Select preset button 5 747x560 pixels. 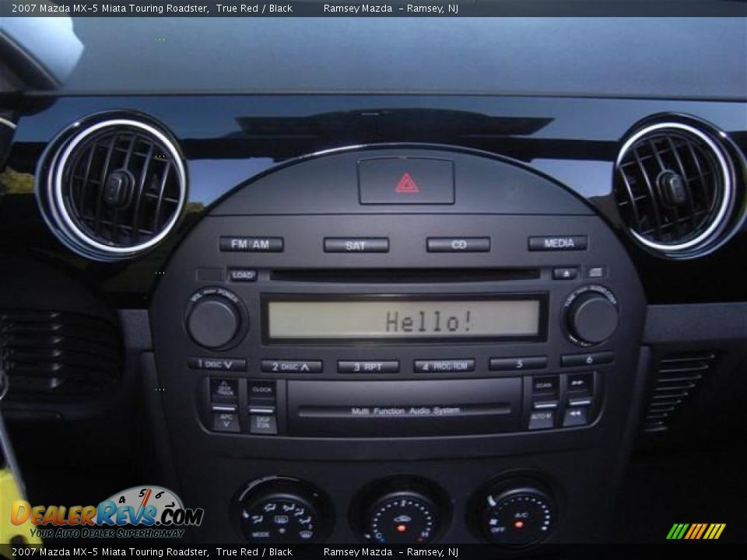point(518,364)
